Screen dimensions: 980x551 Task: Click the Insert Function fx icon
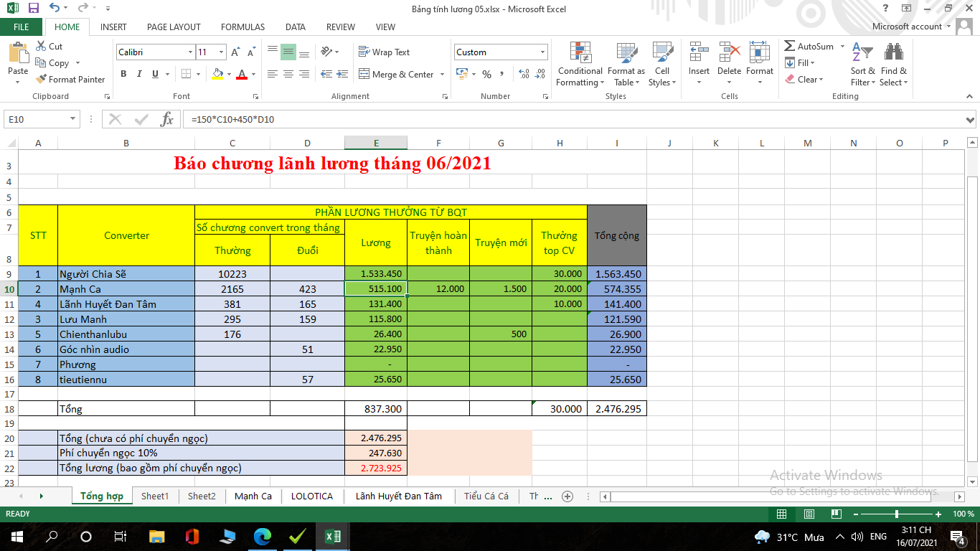166,120
